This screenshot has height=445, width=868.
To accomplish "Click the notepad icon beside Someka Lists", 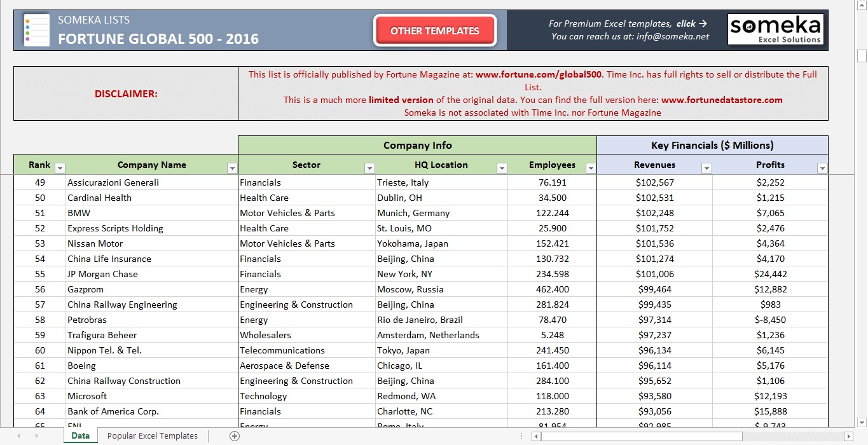I will [x=36, y=29].
